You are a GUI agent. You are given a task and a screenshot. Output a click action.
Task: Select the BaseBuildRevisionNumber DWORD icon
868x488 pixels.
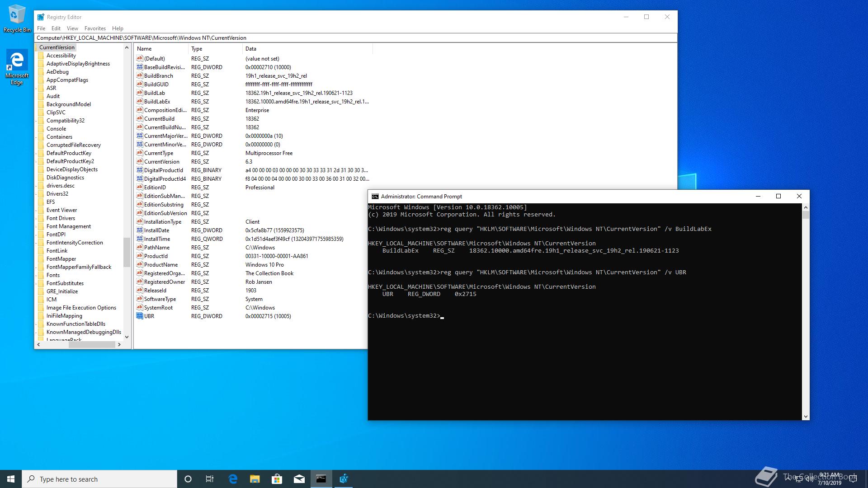(x=140, y=67)
